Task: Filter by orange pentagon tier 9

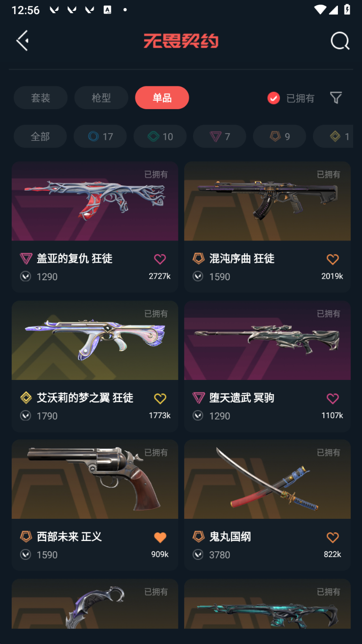Action: click(279, 137)
